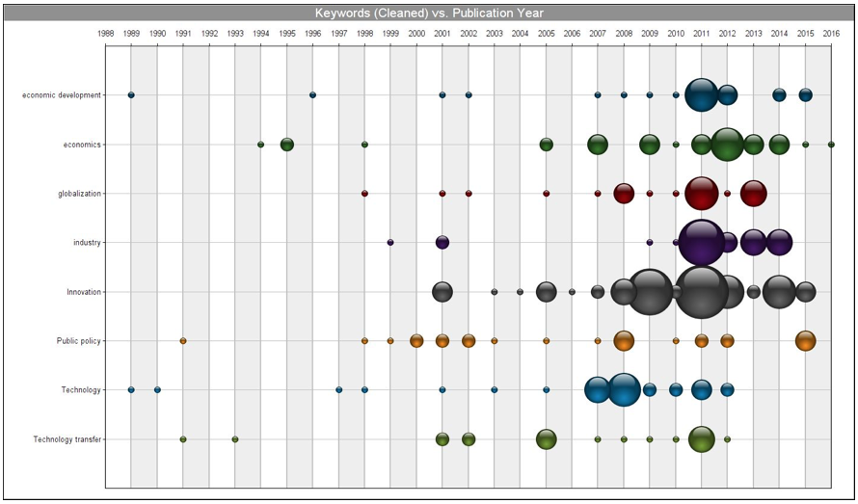
Task: Select the 'economic development' row label
Action: [x=62, y=95]
